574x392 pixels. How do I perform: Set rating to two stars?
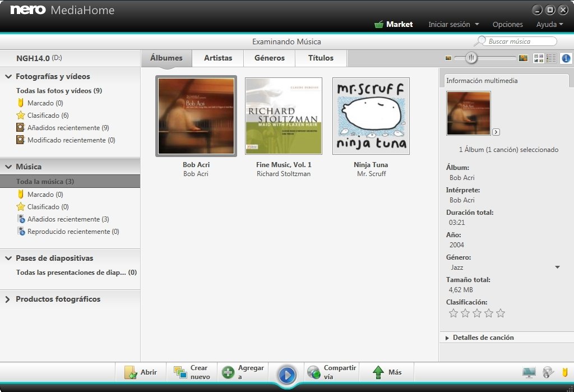pos(465,313)
